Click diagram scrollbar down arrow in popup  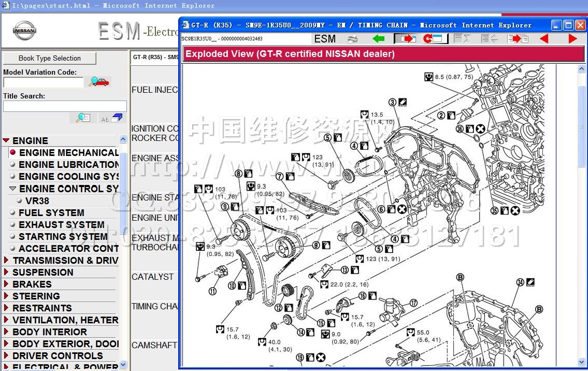click(581, 362)
